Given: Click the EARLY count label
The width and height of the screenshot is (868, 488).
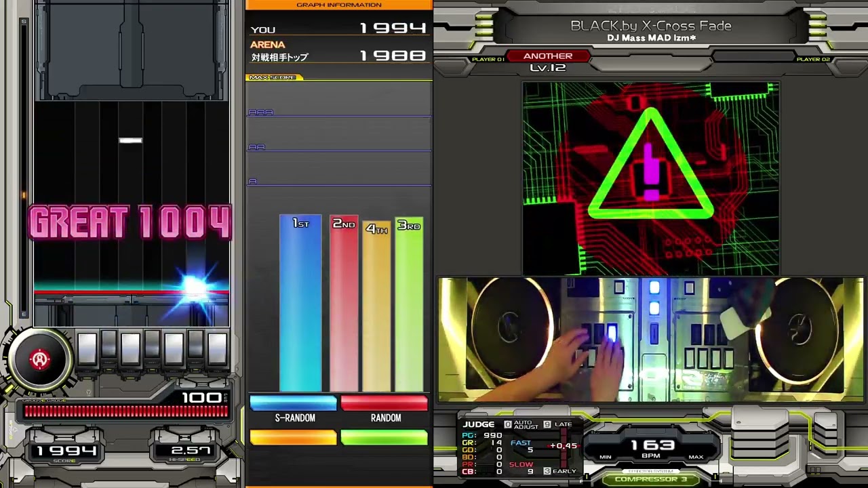Looking at the screenshot, I should click(564, 471).
